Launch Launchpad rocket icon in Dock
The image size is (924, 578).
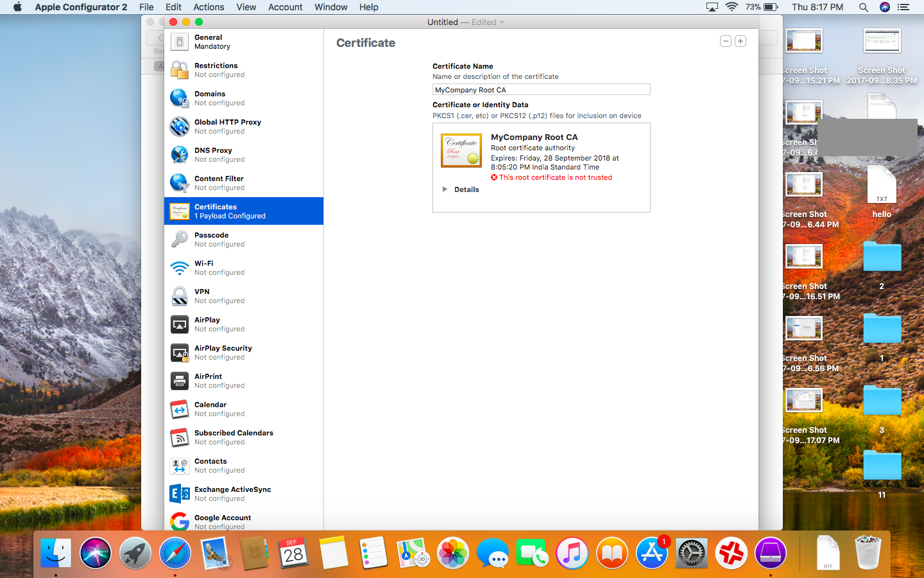tap(135, 553)
